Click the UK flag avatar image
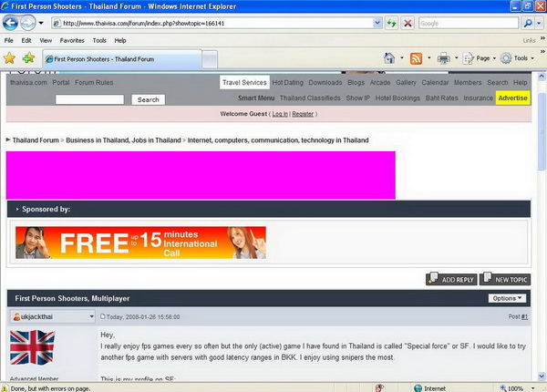This screenshot has height=392, width=547. (33, 347)
